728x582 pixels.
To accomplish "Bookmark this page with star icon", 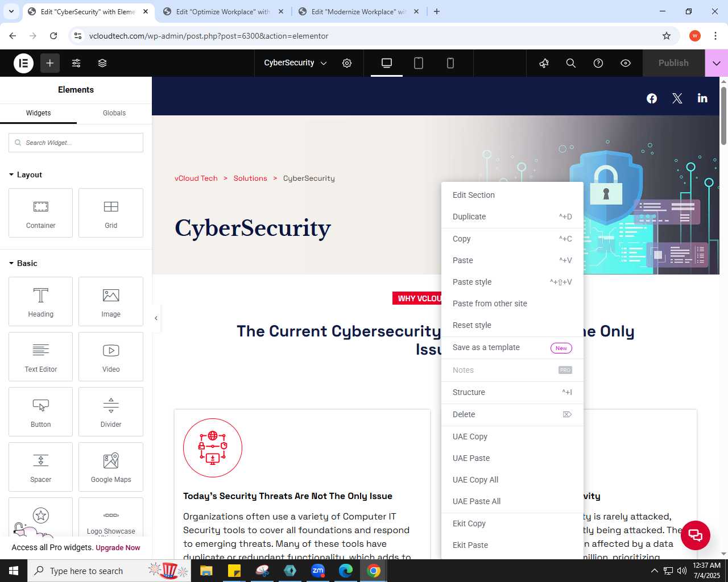I will coord(667,36).
